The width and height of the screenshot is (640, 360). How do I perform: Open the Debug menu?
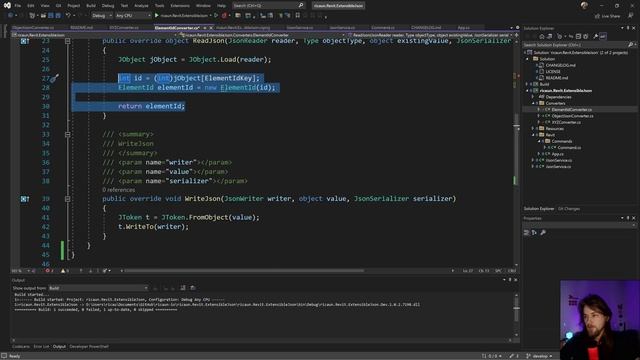click(x=108, y=6)
